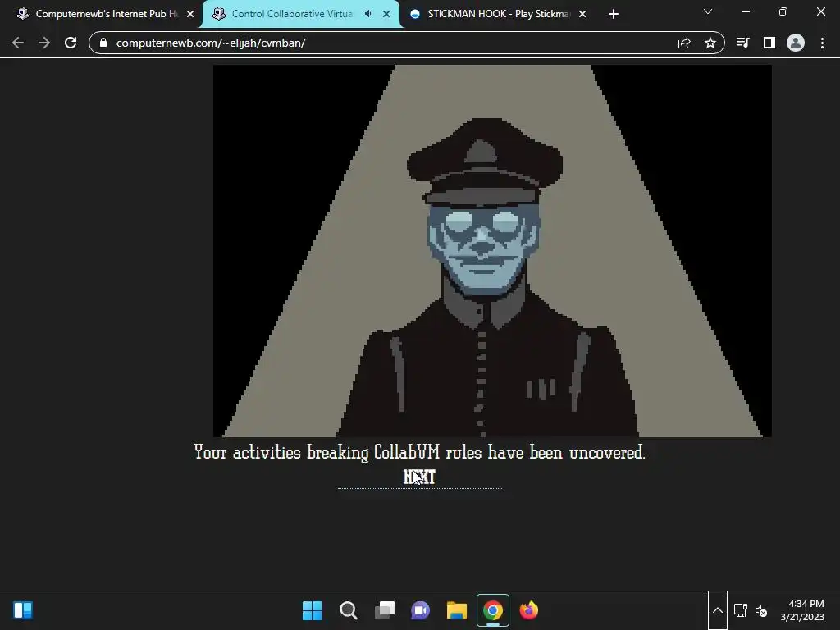Open the network status tray icon
This screenshot has height=630, width=840.
[741, 610]
